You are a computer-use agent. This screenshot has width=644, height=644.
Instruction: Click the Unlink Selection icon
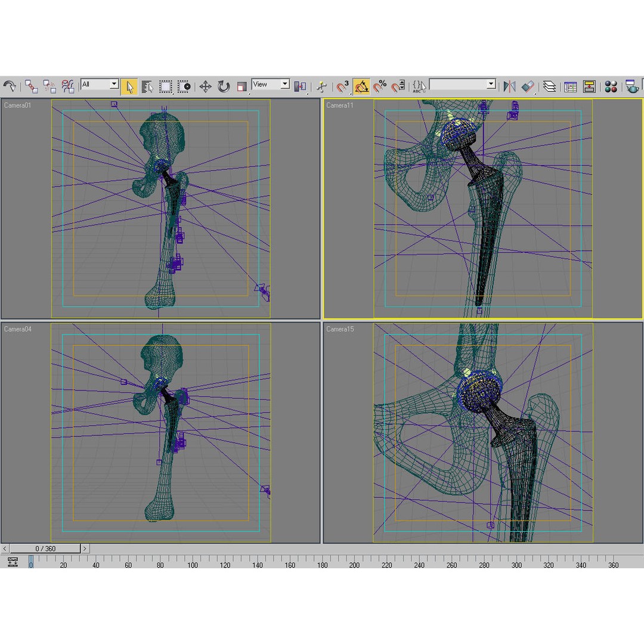49,86
